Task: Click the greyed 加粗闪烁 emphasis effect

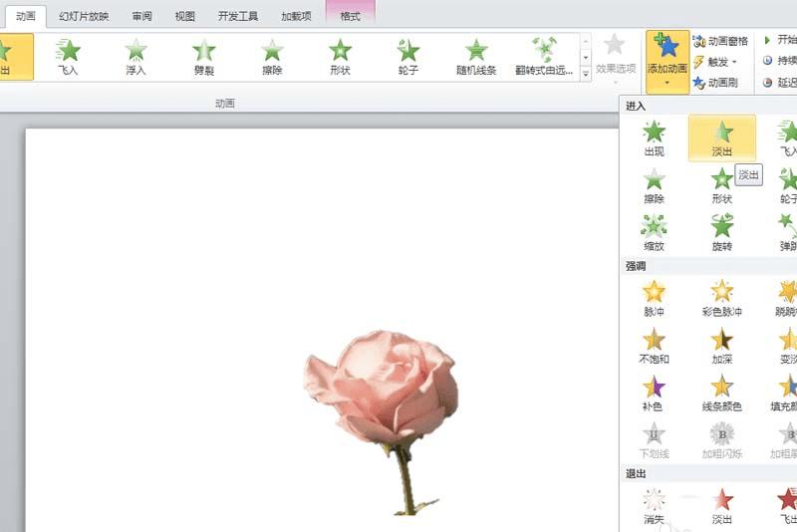Action: [721, 440]
